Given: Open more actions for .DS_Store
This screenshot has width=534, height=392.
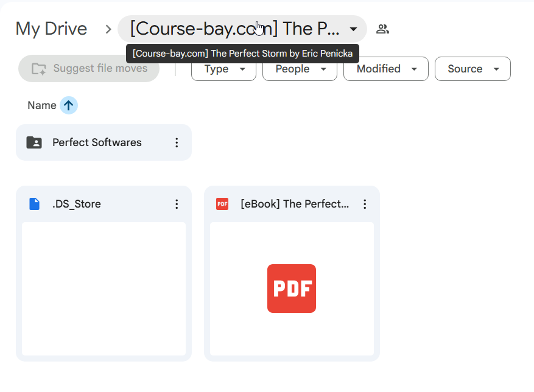Looking at the screenshot, I should [177, 204].
